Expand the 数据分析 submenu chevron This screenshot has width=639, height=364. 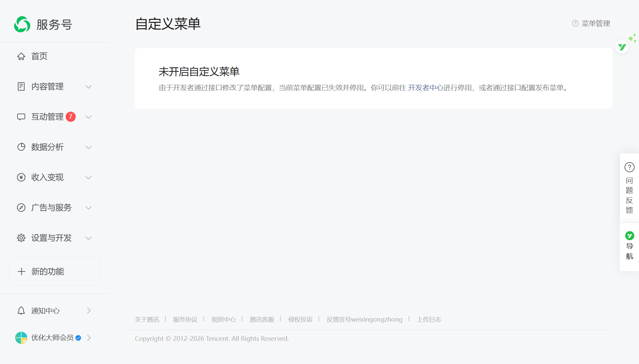88,147
